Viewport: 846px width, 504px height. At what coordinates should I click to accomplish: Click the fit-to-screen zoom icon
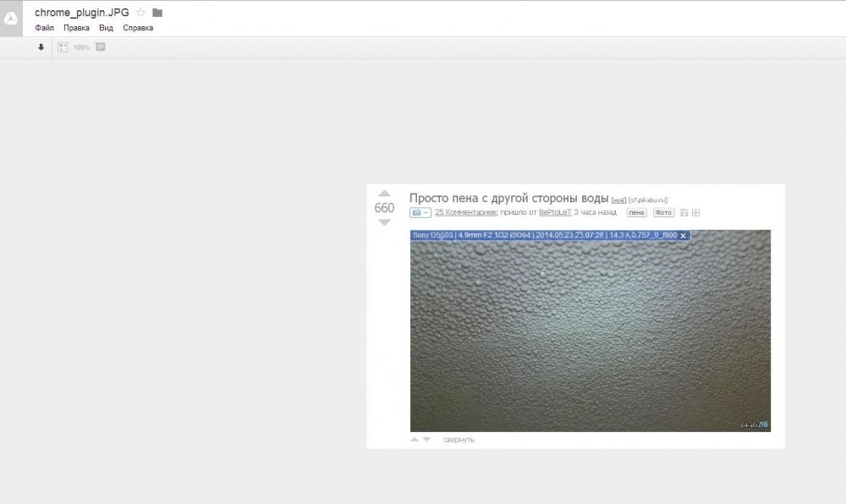tap(63, 47)
